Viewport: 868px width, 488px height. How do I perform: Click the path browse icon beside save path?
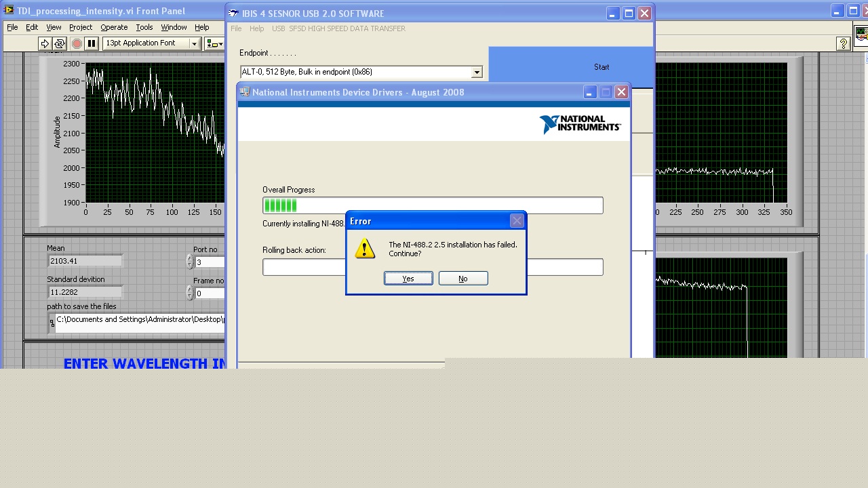pyautogui.click(x=52, y=323)
